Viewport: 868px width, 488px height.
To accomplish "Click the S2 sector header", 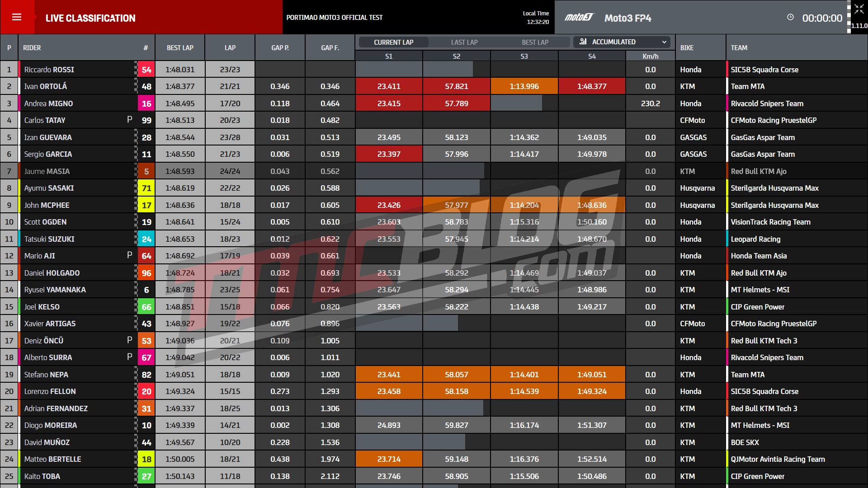I will [457, 56].
